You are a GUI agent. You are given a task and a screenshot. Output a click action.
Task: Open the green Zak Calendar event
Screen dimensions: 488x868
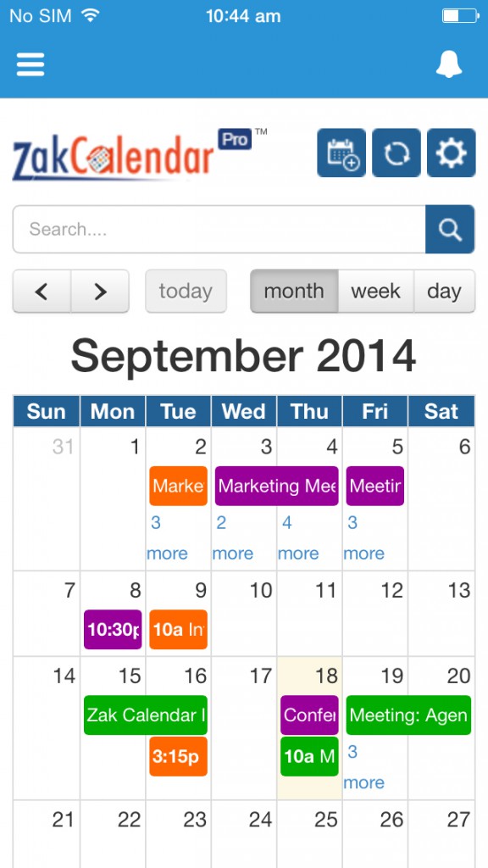click(146, 715)
